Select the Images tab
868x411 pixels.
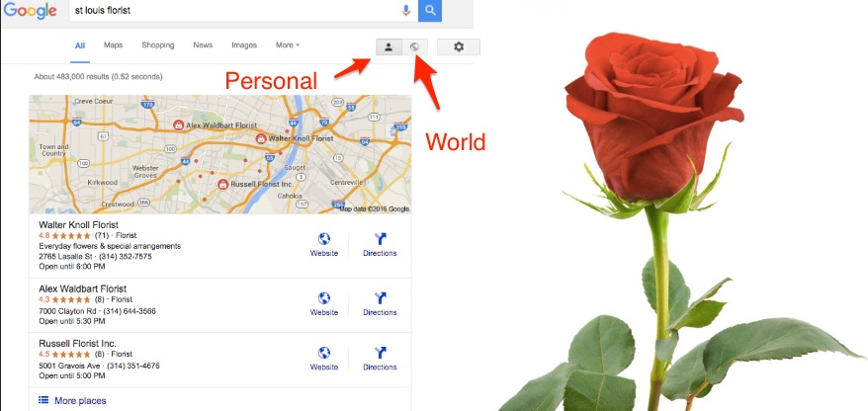point(244,45)
